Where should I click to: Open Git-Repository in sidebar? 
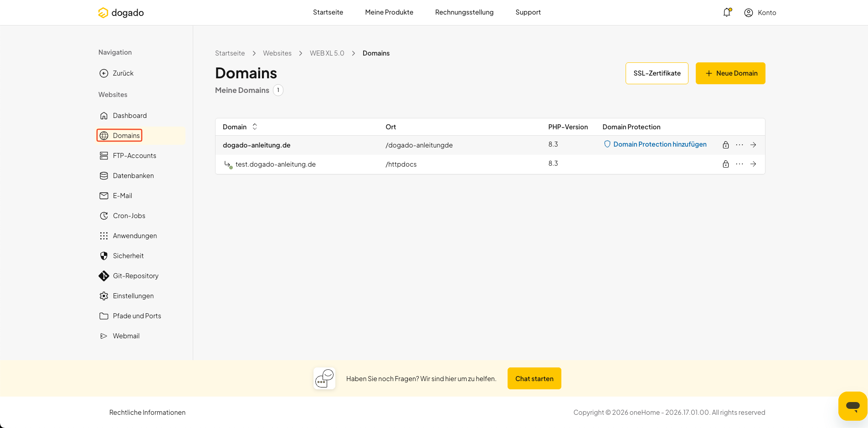click(129, 276)
